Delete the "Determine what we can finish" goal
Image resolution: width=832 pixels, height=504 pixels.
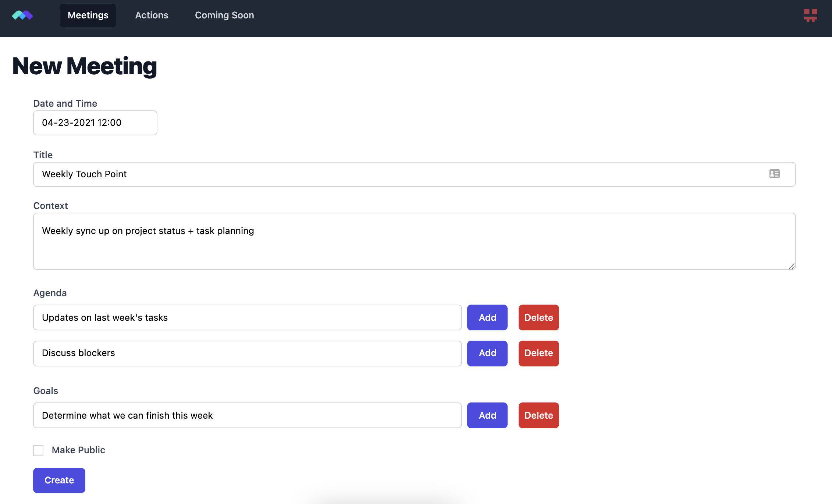coord(538,415)
